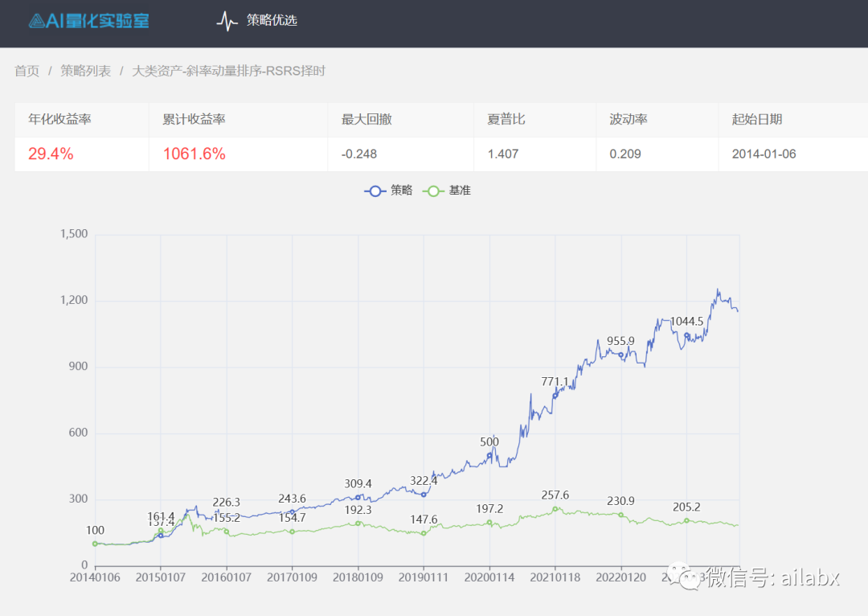This screenshot has height=616, width=868.
Task: Select the 2014-01-06 start date value
Action: click(x=764, y=154)
